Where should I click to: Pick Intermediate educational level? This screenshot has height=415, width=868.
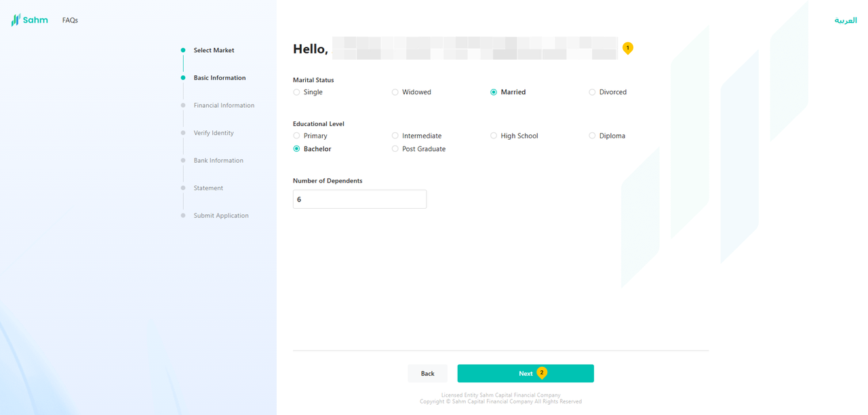395,136
